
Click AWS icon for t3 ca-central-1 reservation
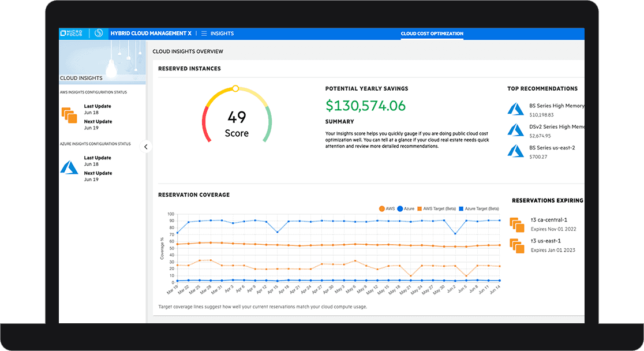[517, 225]
